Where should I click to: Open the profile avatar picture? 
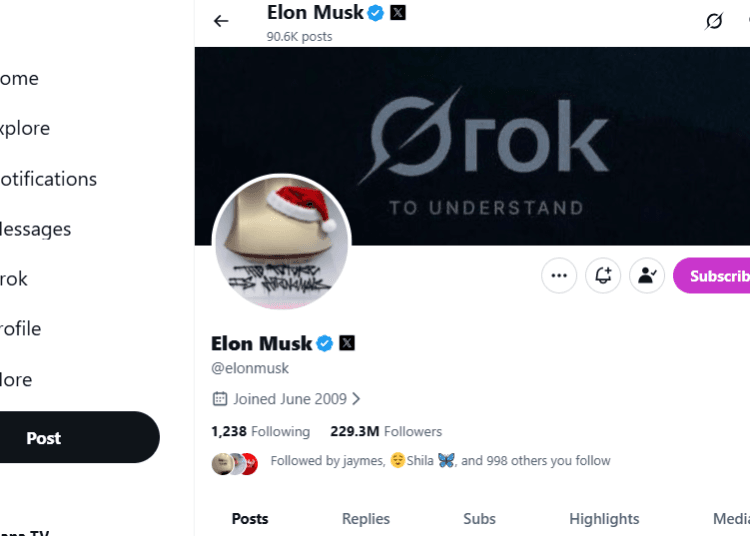[x=281, y=242]
